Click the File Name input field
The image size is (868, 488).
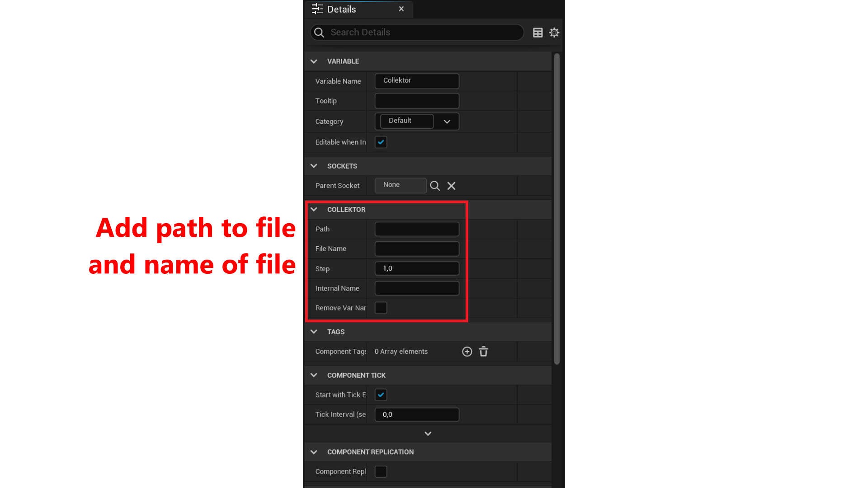[417, 249]
